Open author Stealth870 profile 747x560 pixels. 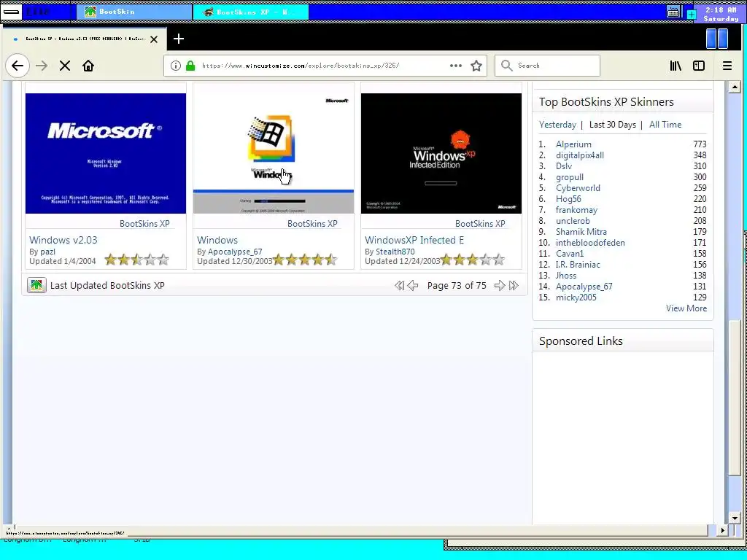pyautogui.click(x=395, y=252)
